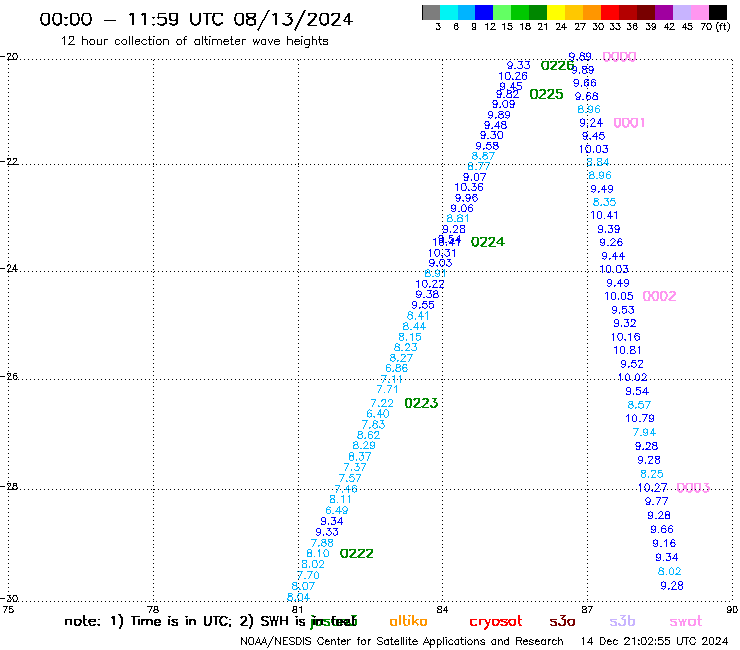Select the bright red swatch in the legend bar
This screenshot has width=740, height=650.
click(x=610, y=12)
